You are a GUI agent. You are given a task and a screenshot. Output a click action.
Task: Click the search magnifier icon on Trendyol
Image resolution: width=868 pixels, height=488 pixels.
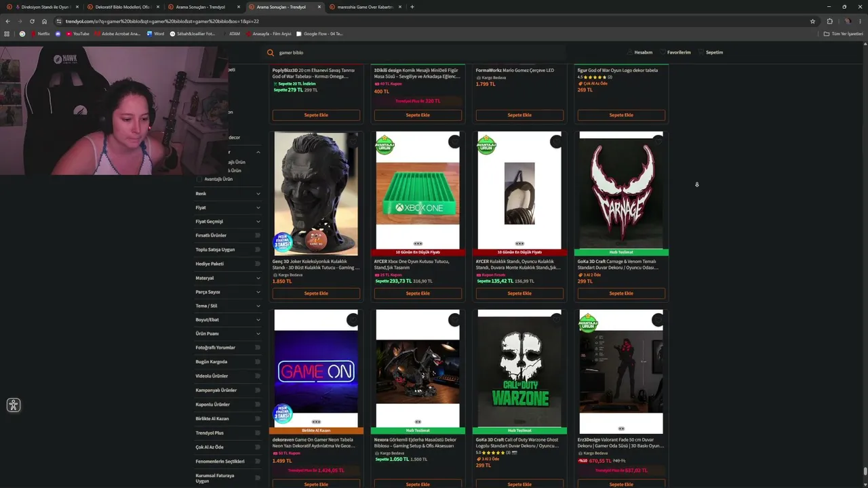[271, 52]
